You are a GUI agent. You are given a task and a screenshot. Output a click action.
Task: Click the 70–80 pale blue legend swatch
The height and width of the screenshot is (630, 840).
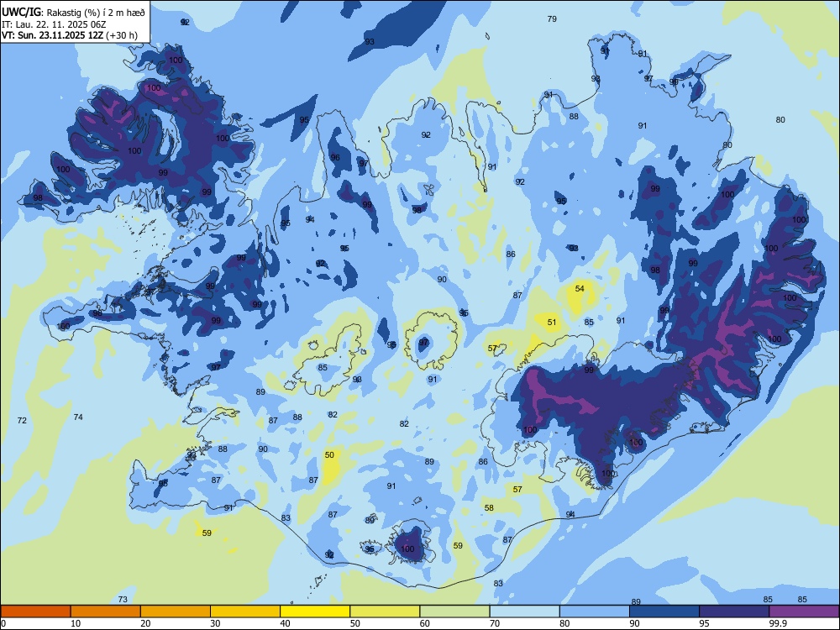tap(525, 612)
